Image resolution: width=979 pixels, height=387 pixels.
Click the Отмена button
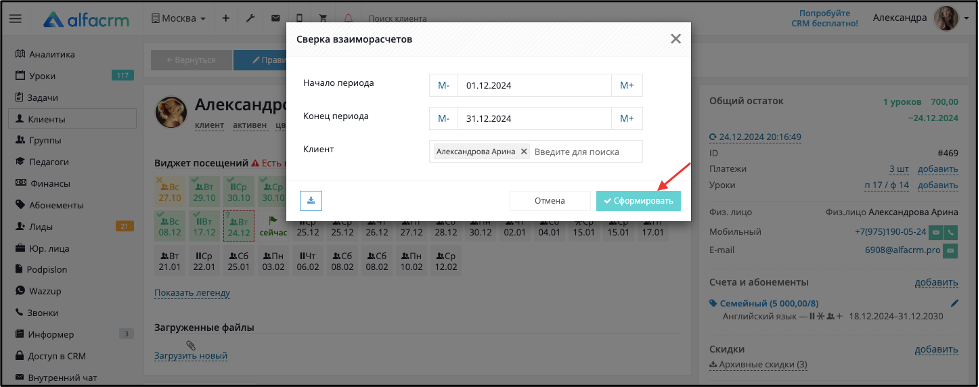click(x=549, y=201)
